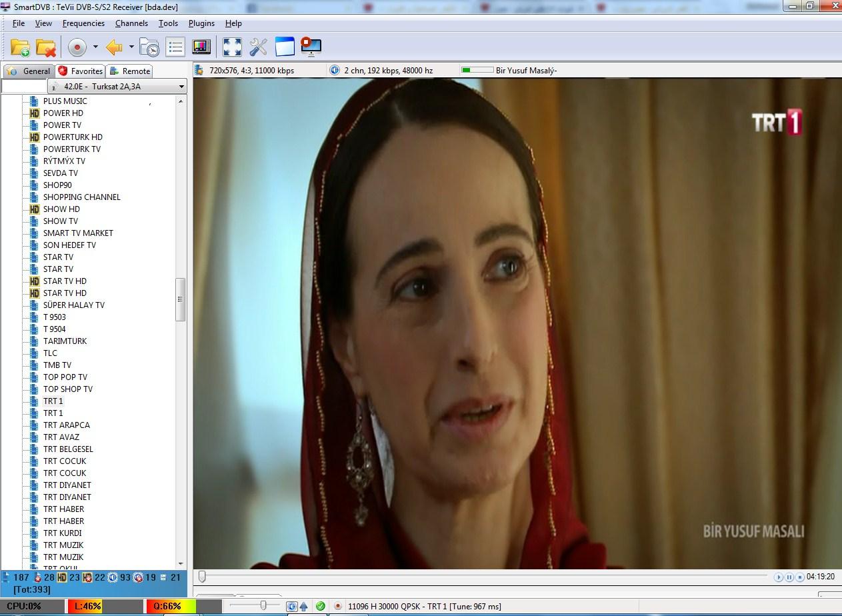The height and width of the screenshot is (616, 842).
Task: Click the green checkmark status icon
Action: (x=321, y=606)
